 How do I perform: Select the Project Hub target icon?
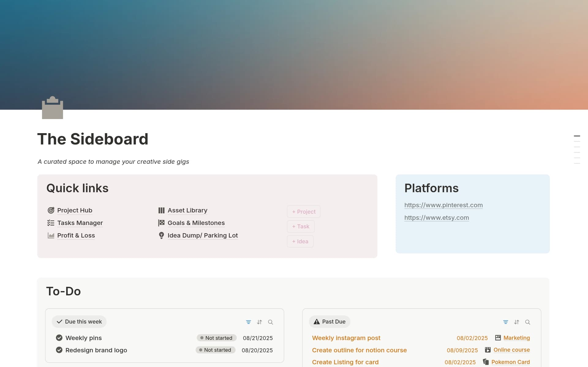pos(51,210)
